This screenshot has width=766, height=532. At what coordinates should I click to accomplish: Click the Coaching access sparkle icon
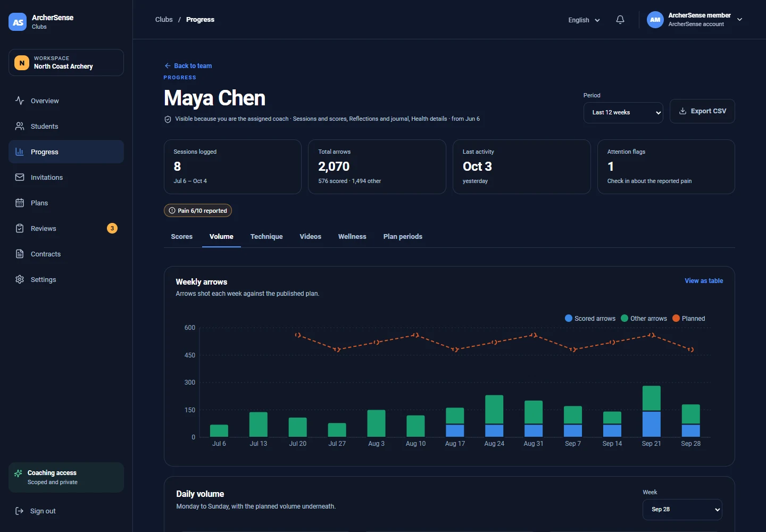18,473
